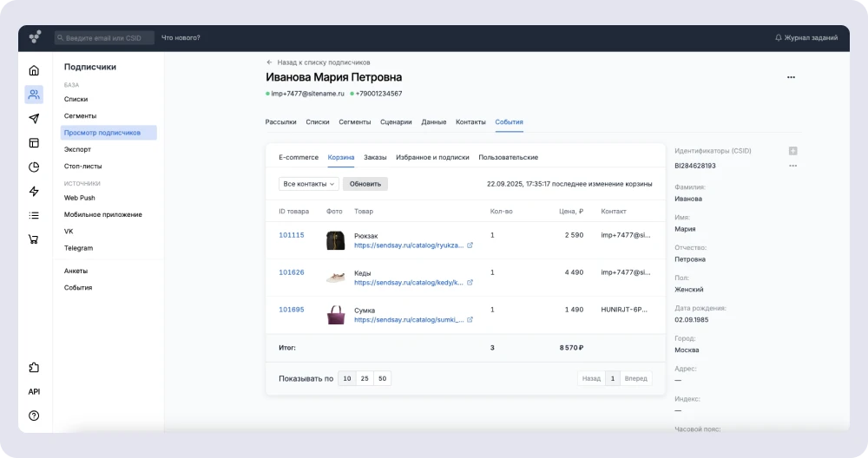Switch to the Заказы tab
The image size is (868, 458).
tap(375, 157)
